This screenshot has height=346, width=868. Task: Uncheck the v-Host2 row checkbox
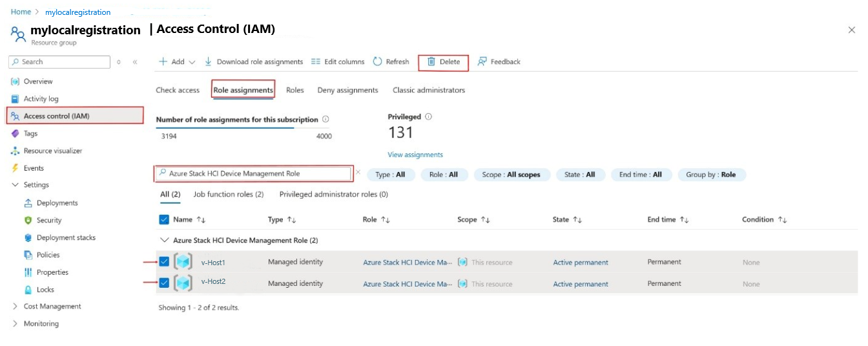(x=164, y=283)
